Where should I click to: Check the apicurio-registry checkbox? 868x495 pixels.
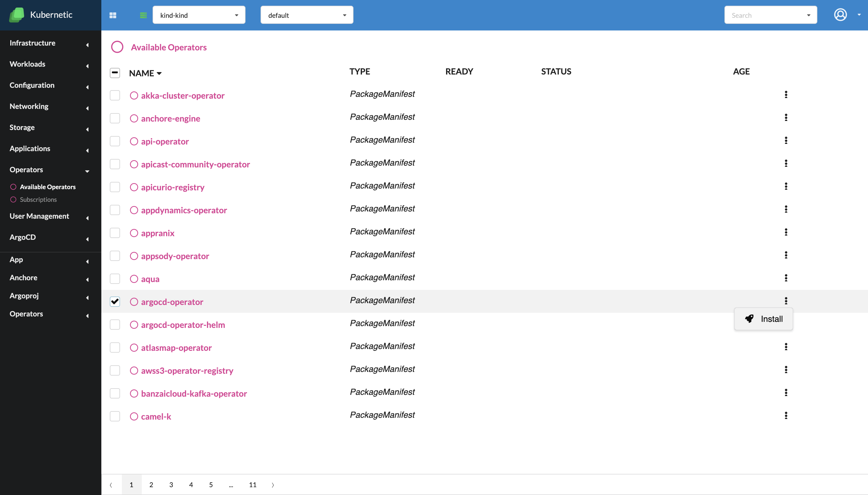[115, 187]
